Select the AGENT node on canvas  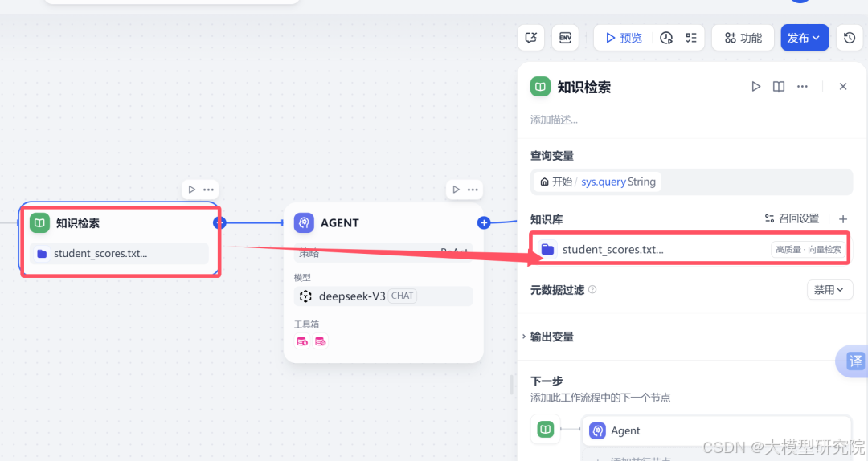point(383,282)
